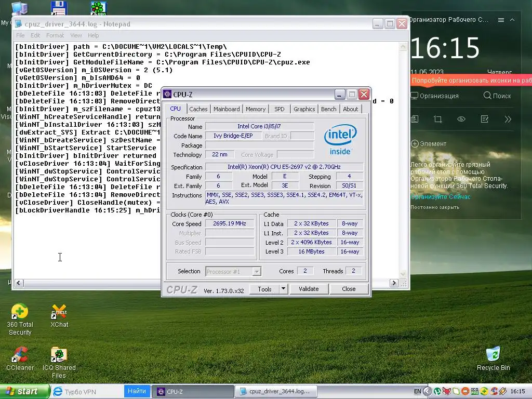Click the Internet Explorer icon in taskbar
This screenshot has width=532, height=399.
click(x=58, y=392)
